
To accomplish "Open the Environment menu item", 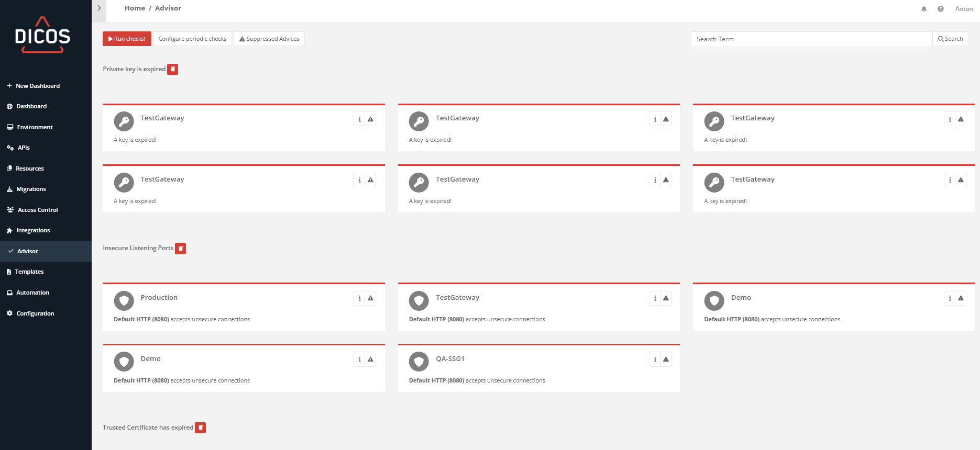I will 35,127.
